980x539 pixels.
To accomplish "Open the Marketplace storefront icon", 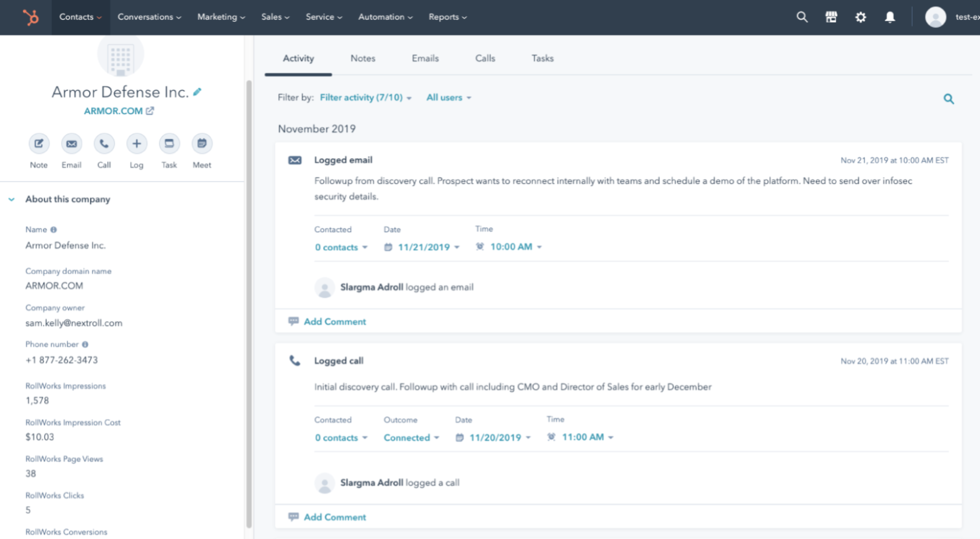I will pos(831,17).
